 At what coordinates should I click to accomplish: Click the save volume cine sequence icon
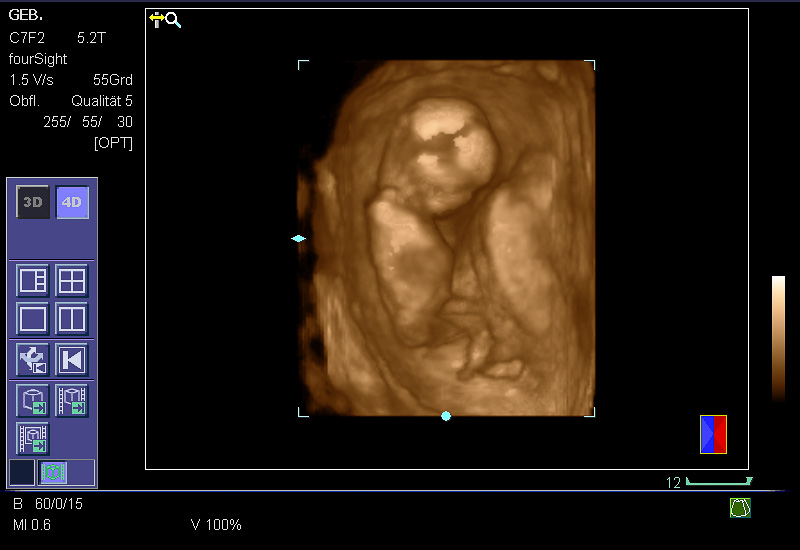tap(33, 438)
